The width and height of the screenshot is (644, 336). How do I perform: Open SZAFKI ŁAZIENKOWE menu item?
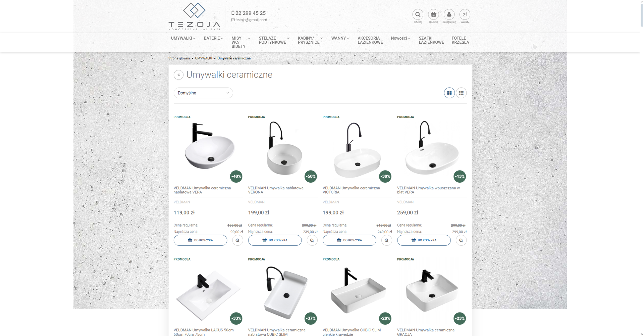tap(431, 40)
